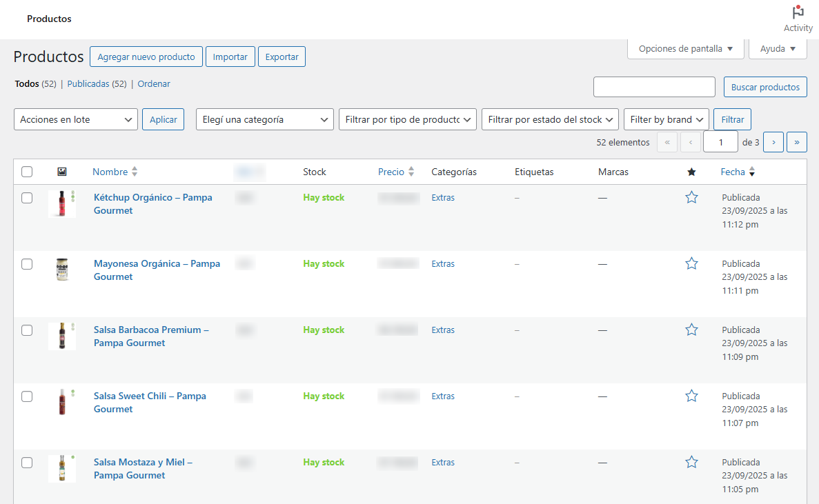Sort by the image column icon

(61, 172)
